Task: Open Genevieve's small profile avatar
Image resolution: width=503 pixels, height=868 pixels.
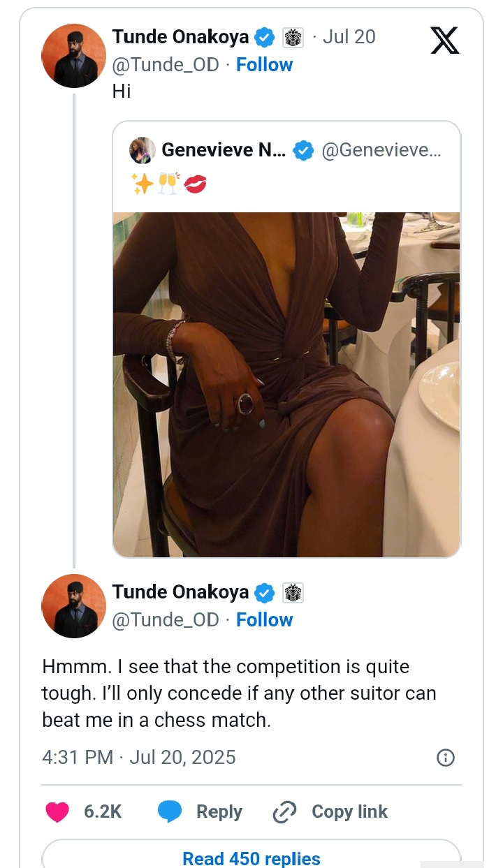Action: [143, 150]
